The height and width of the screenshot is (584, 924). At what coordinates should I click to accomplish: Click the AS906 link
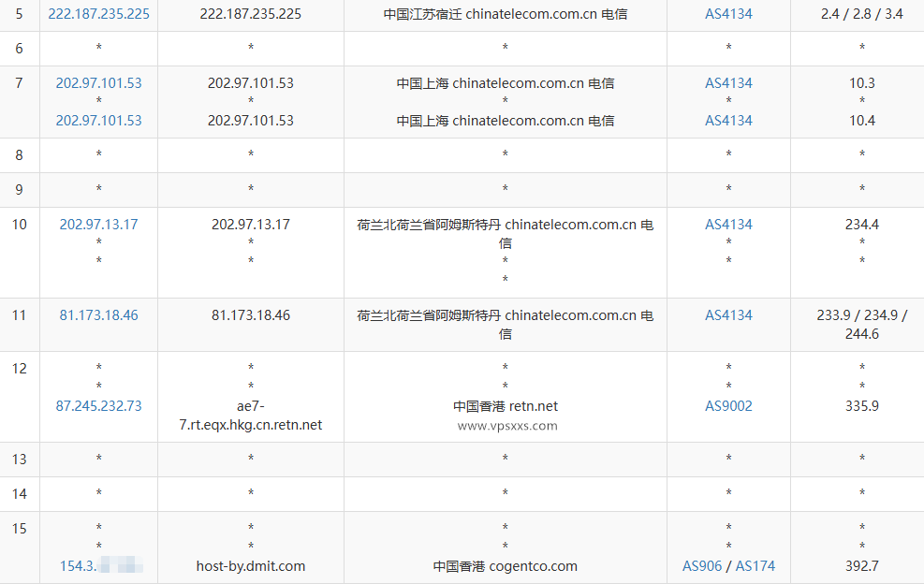point(702,566)
